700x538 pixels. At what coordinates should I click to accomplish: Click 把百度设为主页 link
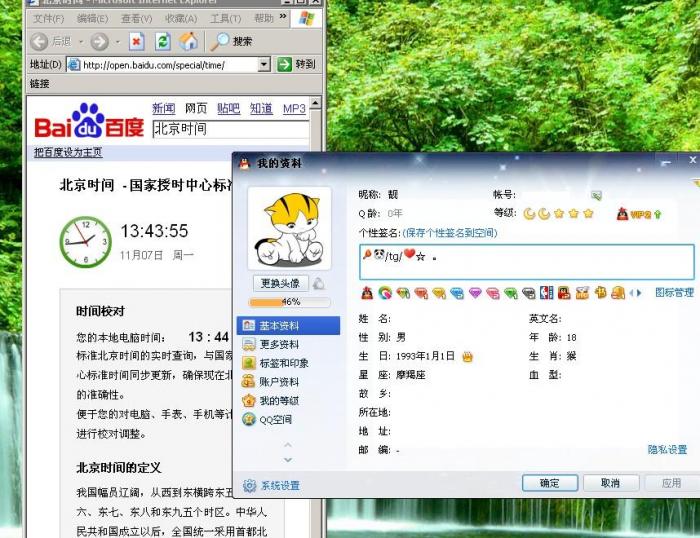tap(68, 153)
